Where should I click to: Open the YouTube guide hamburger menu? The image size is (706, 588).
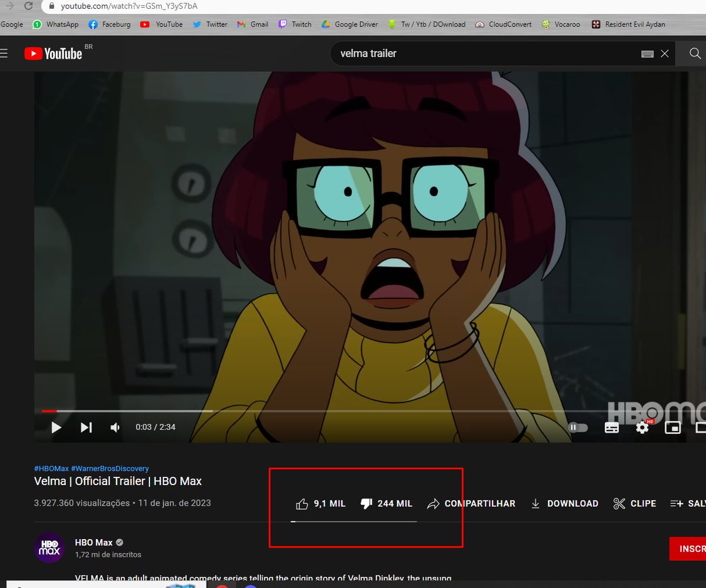pos(5,53)
